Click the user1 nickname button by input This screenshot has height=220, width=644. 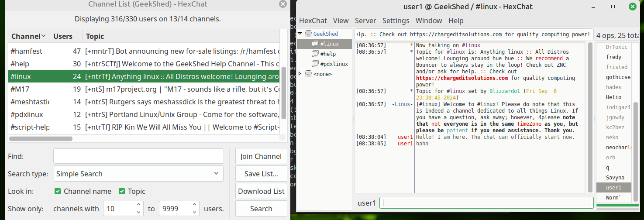[x=367, y=203]
